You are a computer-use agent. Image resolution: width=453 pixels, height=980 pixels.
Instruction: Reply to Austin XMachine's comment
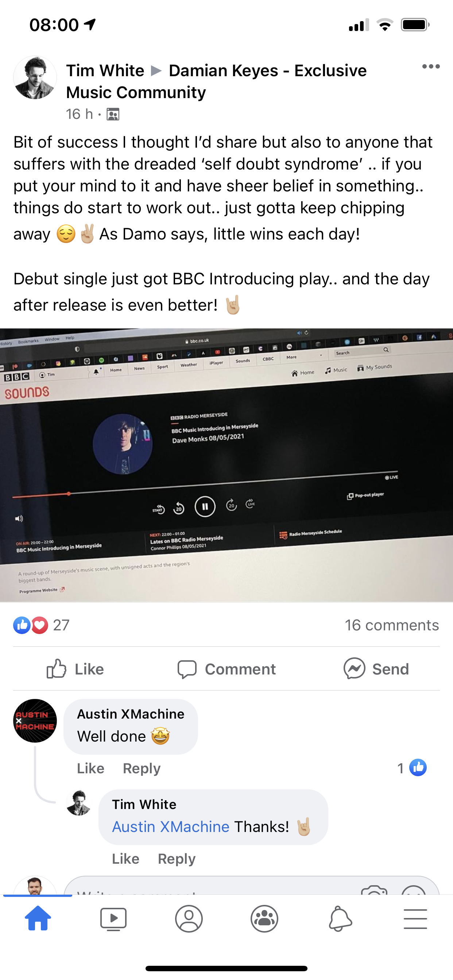[x=142, y=768]
